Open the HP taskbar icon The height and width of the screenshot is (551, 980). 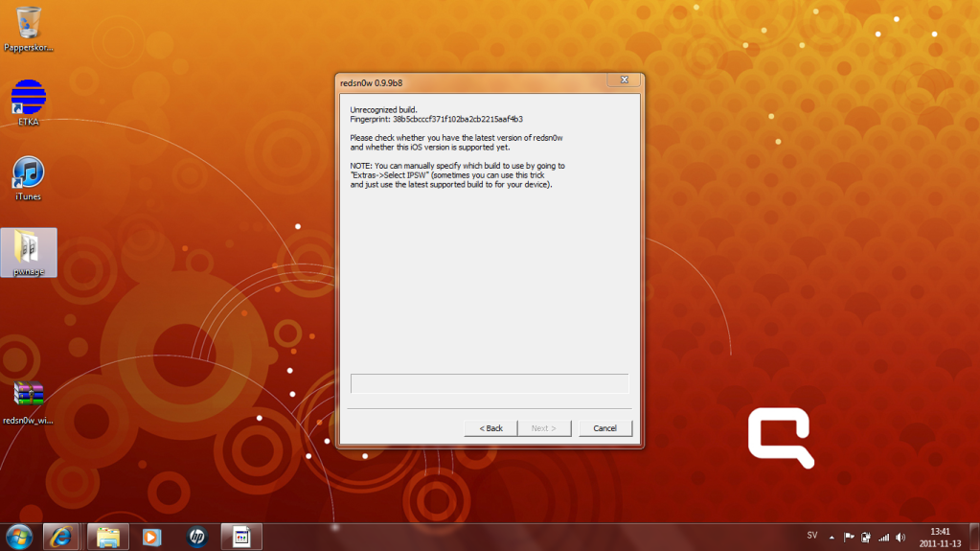point(197,537)
